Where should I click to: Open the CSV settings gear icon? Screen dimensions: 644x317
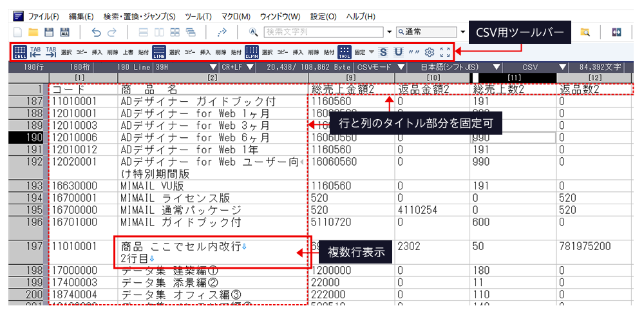click(430, 52)
